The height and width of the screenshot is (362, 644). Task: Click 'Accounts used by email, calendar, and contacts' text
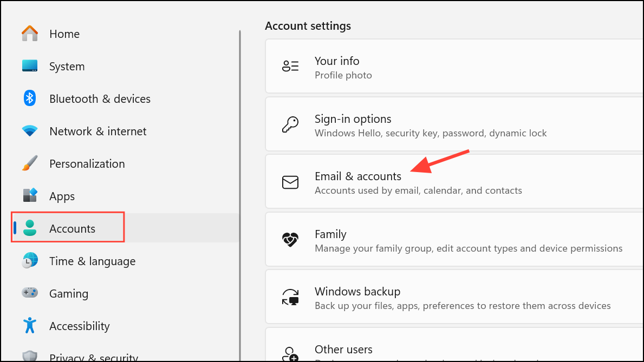418,190
